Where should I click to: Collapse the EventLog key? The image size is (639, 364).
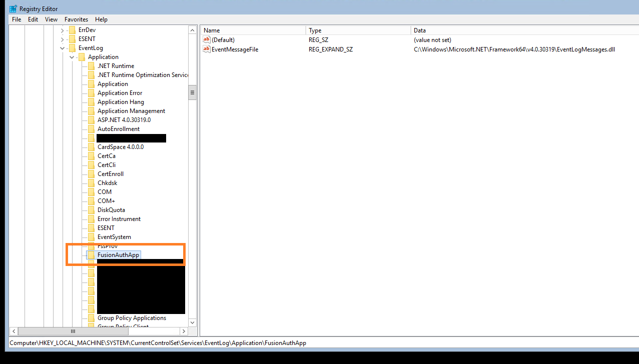(x=62, y=47)
